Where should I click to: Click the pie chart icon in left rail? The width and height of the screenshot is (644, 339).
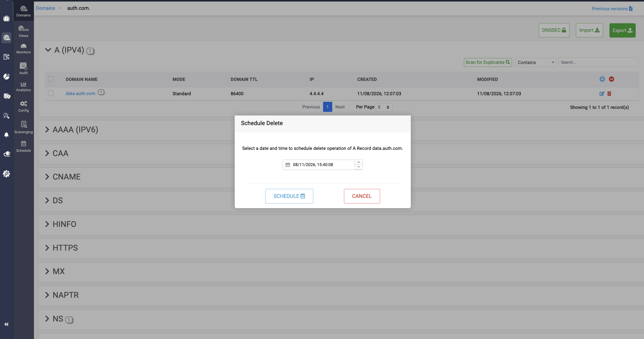tap(6, 76)
